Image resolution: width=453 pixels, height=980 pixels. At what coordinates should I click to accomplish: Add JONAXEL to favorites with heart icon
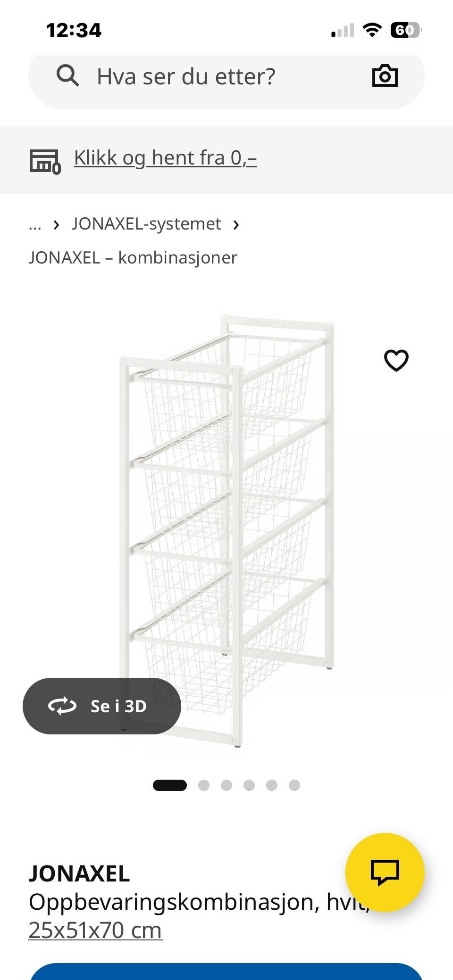pyautogui.click(x=396, y=361)
